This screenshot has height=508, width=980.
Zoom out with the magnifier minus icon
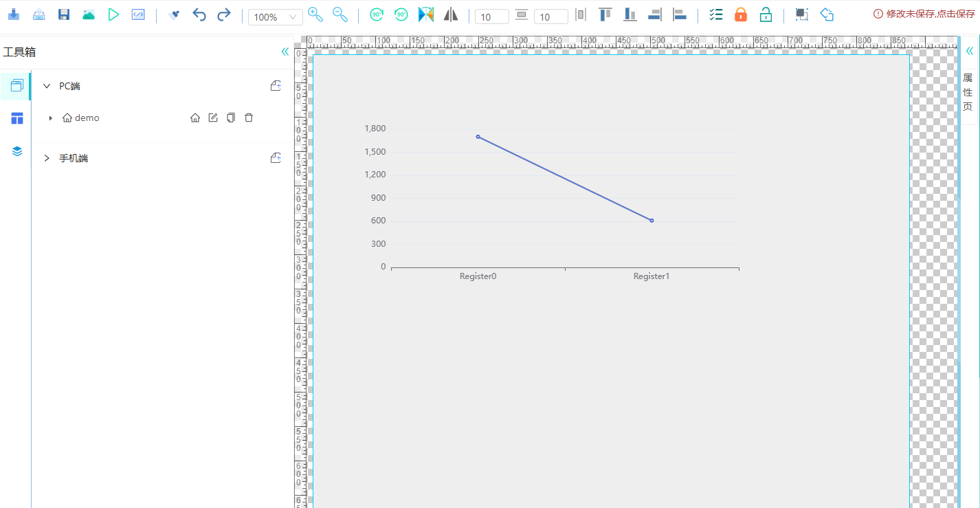tap(340, 14)
